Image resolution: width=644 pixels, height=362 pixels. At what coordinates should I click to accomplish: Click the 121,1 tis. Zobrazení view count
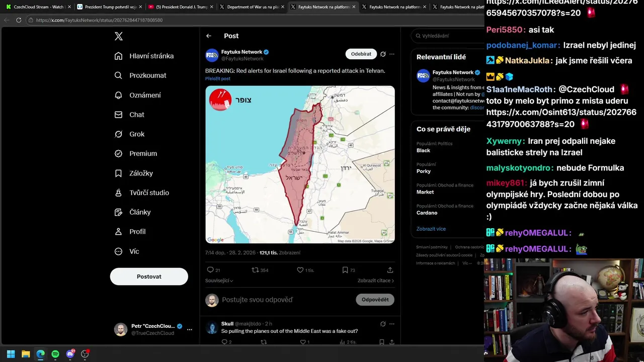point(280,253)
